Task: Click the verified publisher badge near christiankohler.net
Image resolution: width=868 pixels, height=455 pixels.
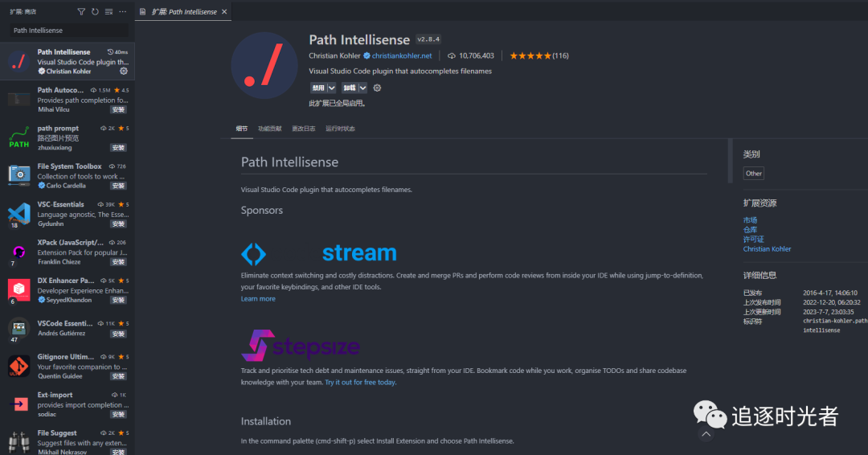Action: pos(366,55)
